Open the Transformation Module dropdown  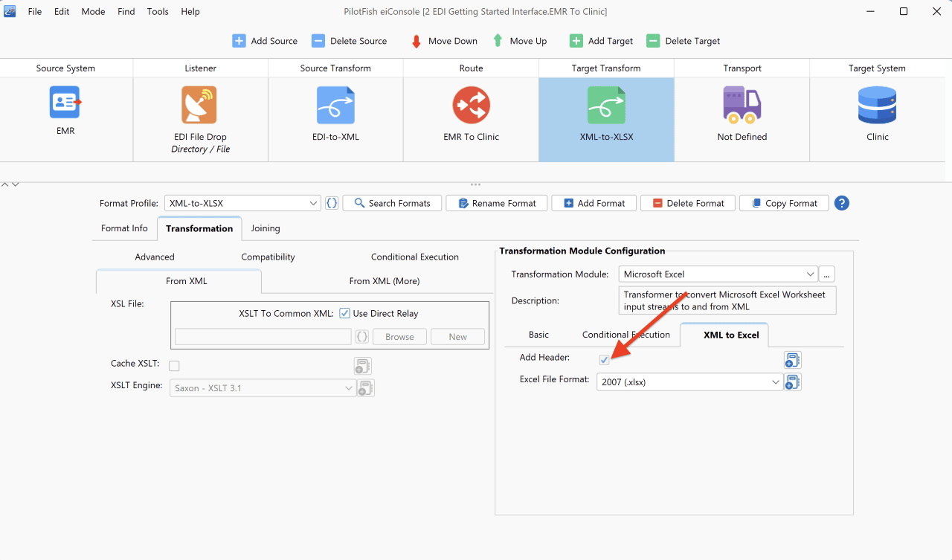coord(718,274)
